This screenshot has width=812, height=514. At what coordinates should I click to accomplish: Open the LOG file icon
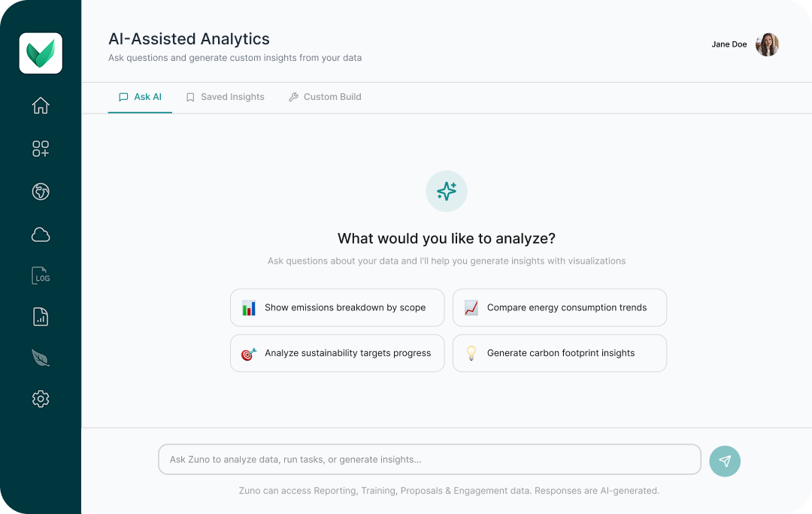[x=41, y=275]
